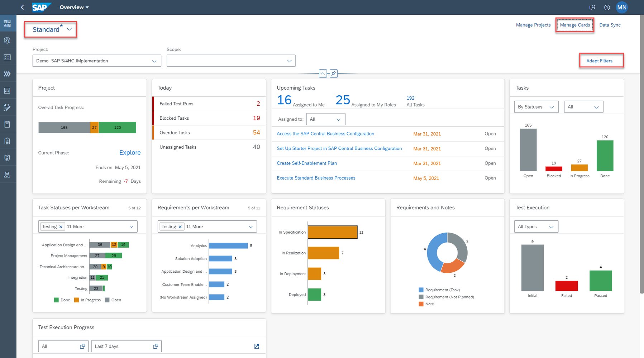Open the MN user avatar menu
This screenshot has width=644, height=358.
pyautogui.click(x=622, y=7)
